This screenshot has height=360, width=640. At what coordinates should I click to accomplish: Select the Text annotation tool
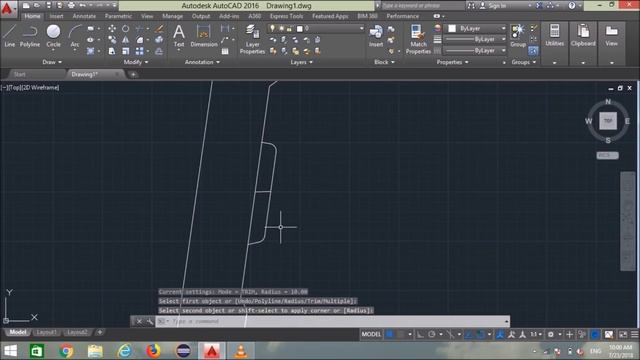(179, 36)
